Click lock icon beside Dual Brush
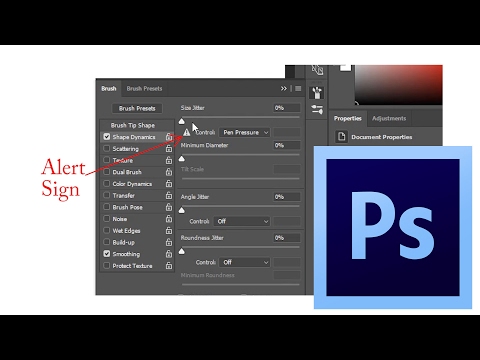 point(169,172)
